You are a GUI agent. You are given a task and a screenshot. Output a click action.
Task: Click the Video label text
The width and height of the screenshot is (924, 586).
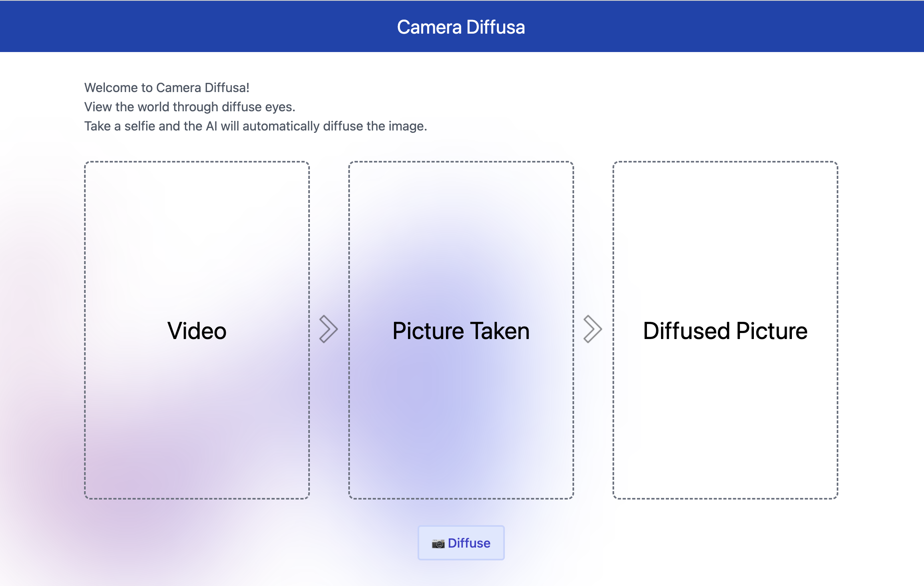pos(196,330)
